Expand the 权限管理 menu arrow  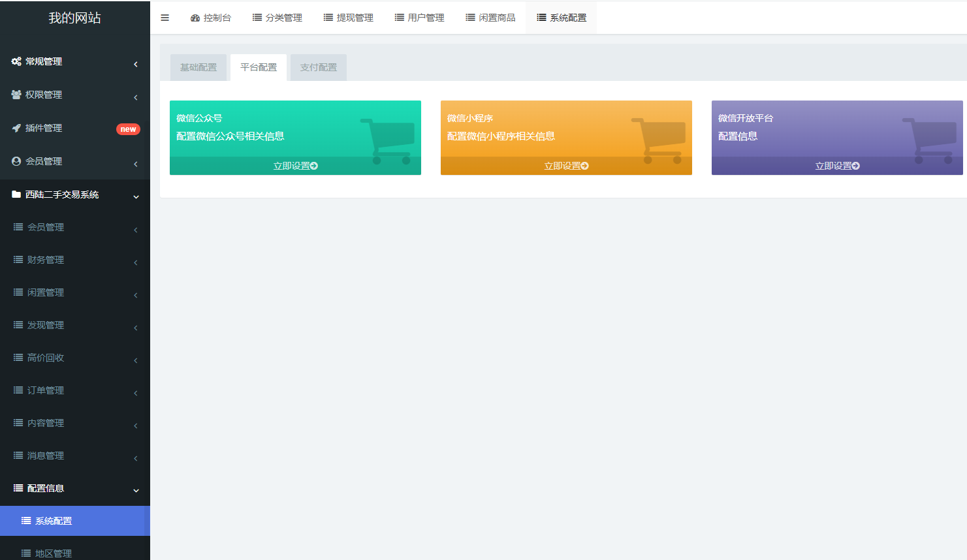[136, 97]
